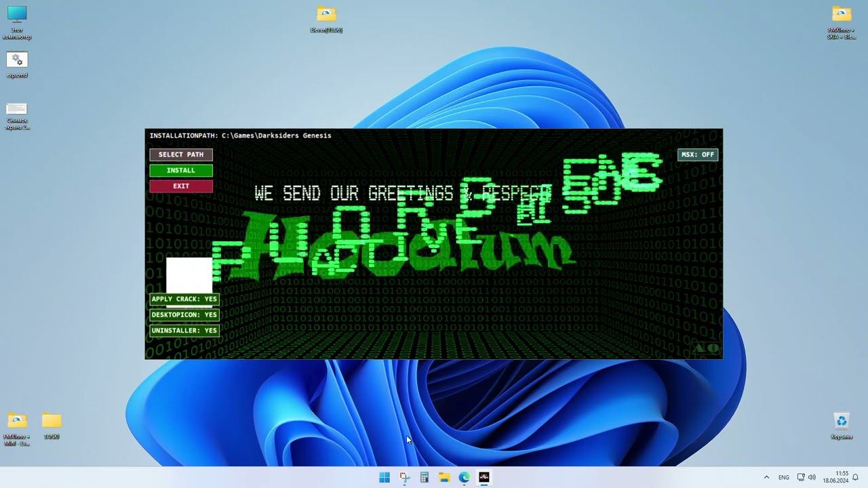Select the settings-gear file desktop icon
The height and width of the screenshot is (488, 868).
point(17,66)
